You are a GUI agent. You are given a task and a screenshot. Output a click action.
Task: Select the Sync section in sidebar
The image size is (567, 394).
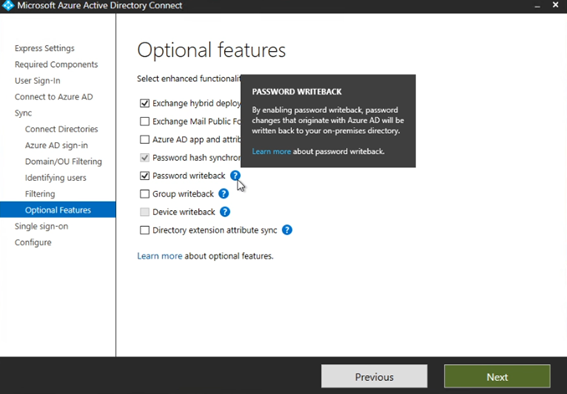click(x=23, y=113)
